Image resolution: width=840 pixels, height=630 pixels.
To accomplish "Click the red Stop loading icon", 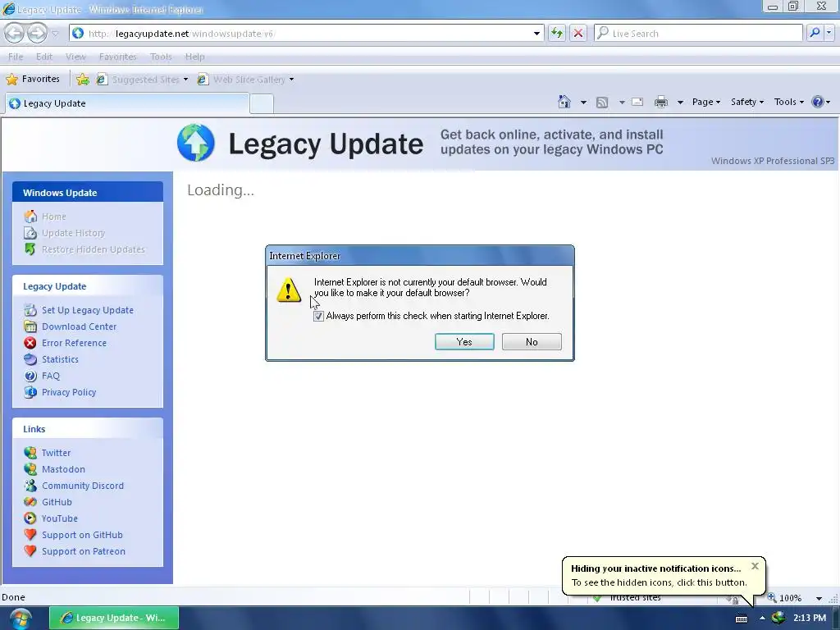I will pyautogui.click(x=578, y=33).
